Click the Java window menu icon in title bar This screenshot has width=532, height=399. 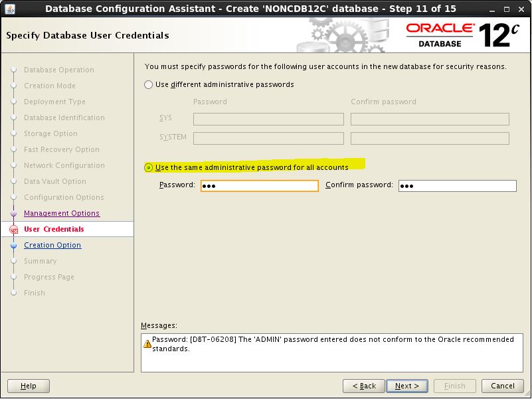[x=9, y=9]
